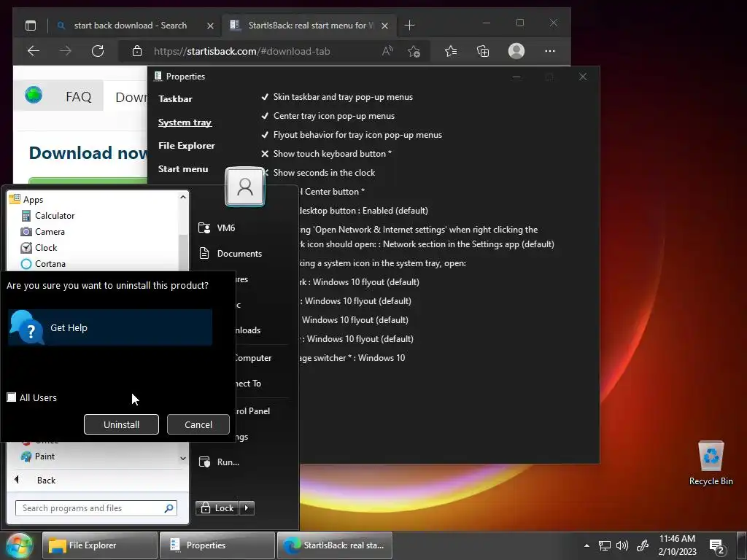Close the start back download search tab
This screenshot has height=560, width=747.
point(210,26)
